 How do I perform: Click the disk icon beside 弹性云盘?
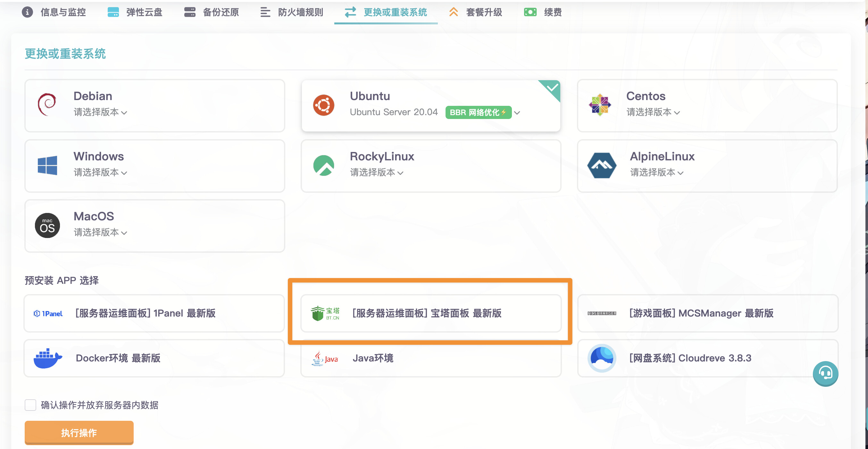coord(113,12)
